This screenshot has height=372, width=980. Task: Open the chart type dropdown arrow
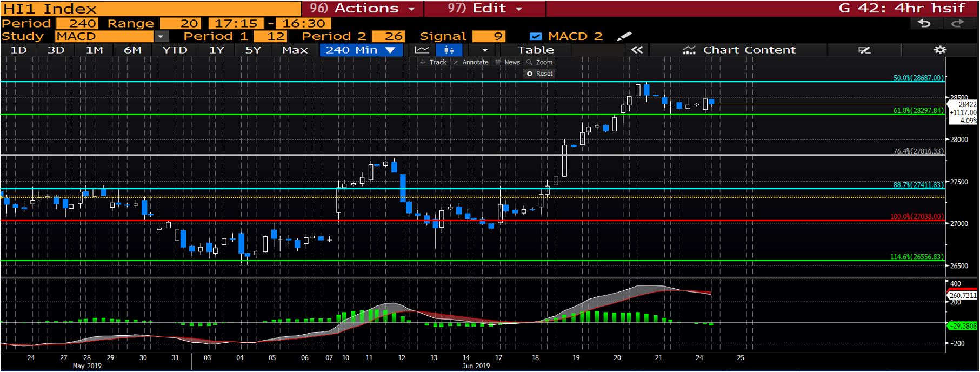pos(484,50)
